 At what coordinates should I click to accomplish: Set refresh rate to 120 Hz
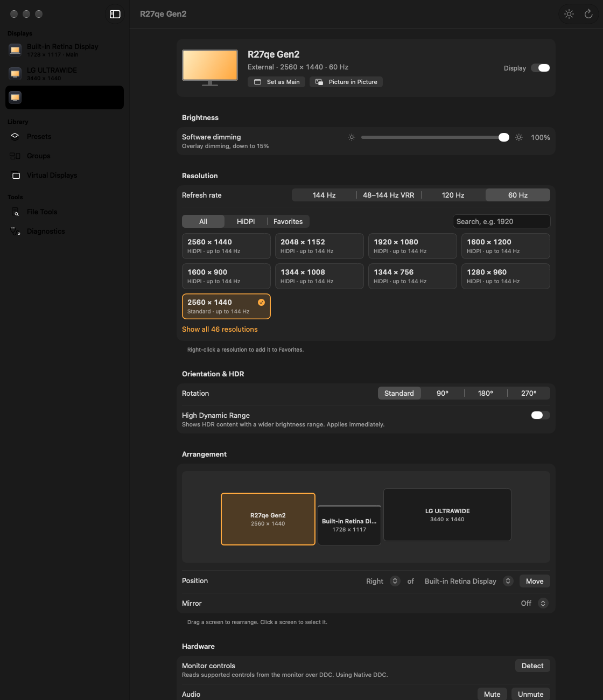(453, 195)
